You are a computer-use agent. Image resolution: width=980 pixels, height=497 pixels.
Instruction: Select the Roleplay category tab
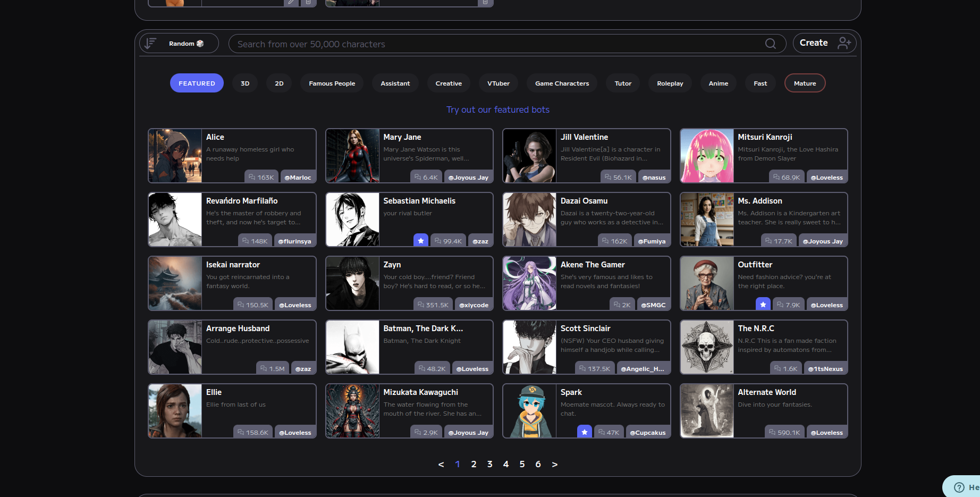[x=670, y=83]
